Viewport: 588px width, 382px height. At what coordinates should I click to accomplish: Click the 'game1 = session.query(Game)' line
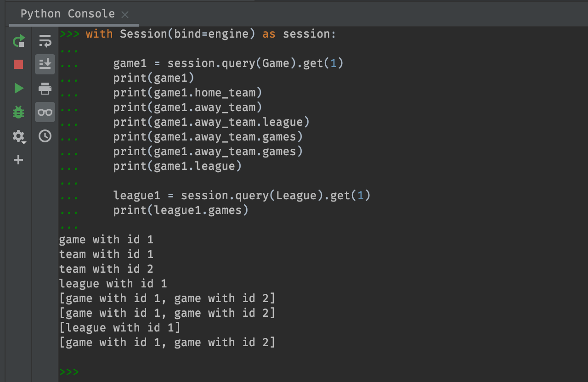pyautogui.click(x=228, y=63)
